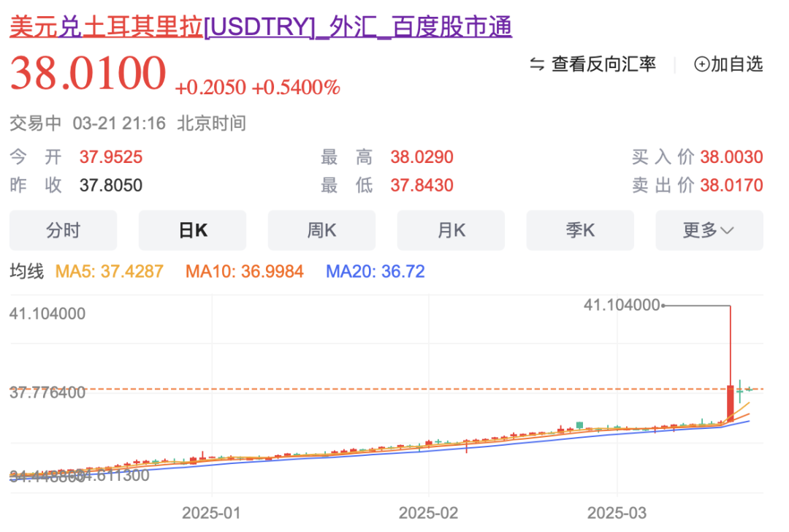Select the 季K quarterly chart tab
Screen dimensions: 789x532
(580, 230)
